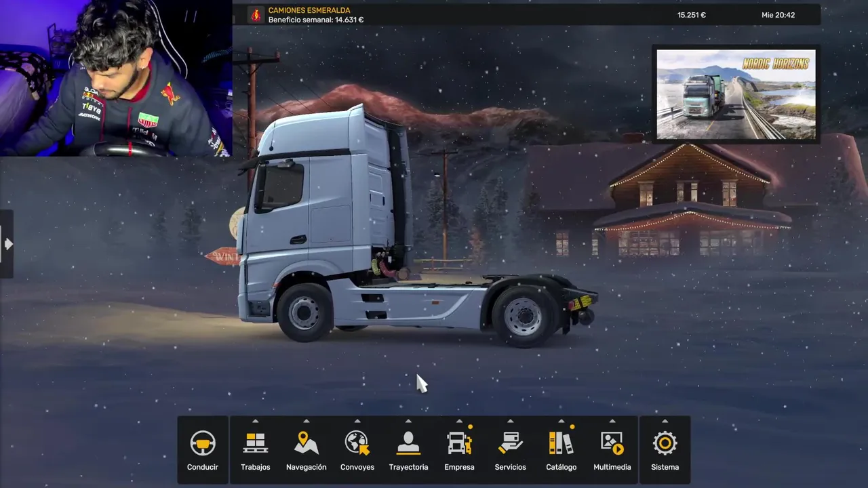Viewport: 868px width, 488px height.
Task: Open the Catálogo books icon
Action: (x=561, y=443)
